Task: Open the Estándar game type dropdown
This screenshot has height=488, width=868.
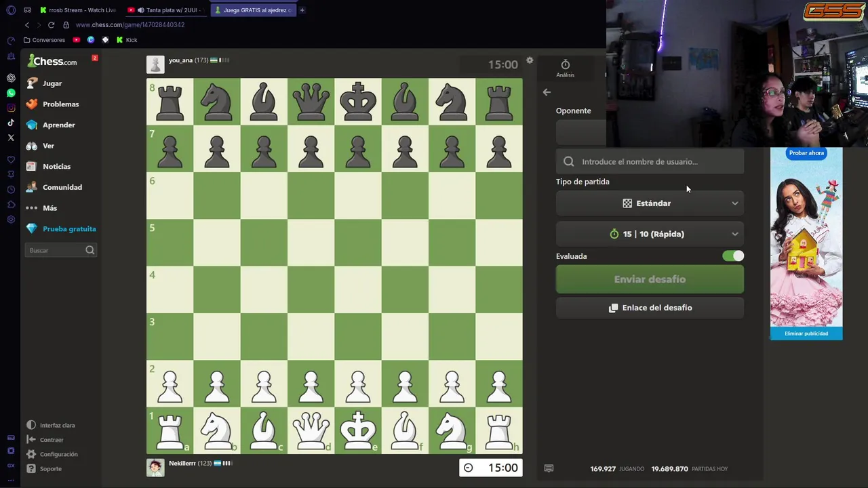Action: [x=650, y=203]
